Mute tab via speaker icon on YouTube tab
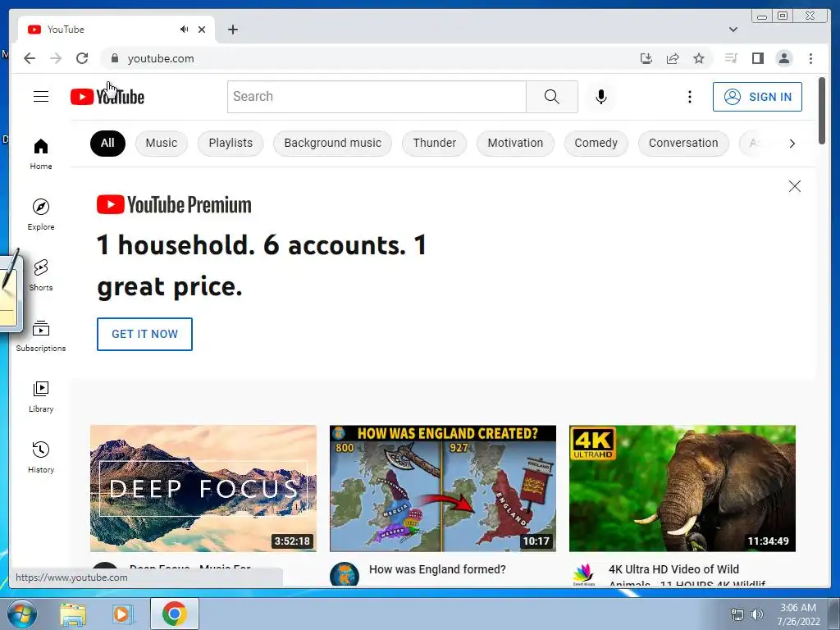 click(185, 30)
